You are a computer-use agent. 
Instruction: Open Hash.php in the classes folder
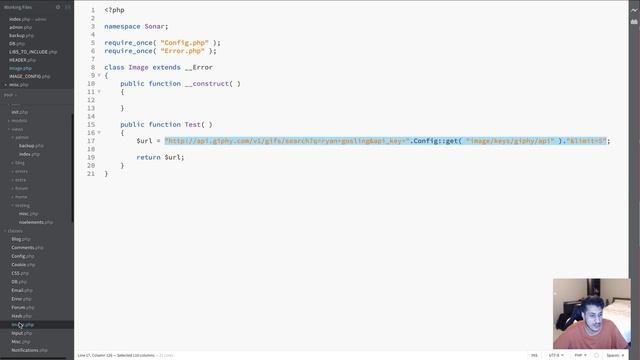(x=22, y=316)
